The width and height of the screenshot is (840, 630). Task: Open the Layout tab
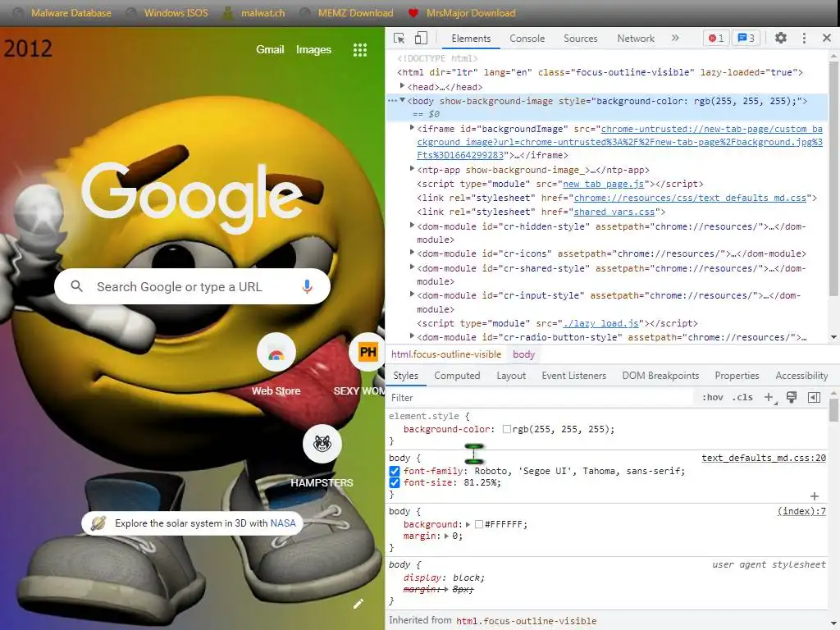point(511,376)
